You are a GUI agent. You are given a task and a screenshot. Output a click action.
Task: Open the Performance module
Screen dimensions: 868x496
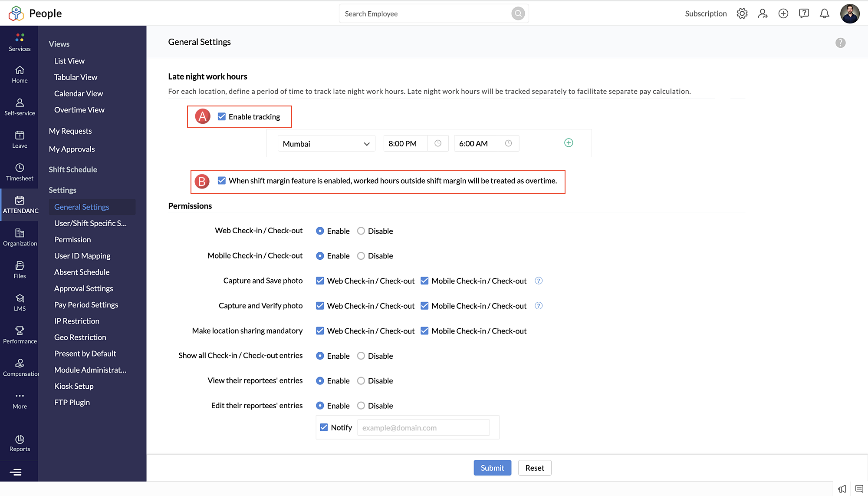pyautogui.click(x=20, y=335)
